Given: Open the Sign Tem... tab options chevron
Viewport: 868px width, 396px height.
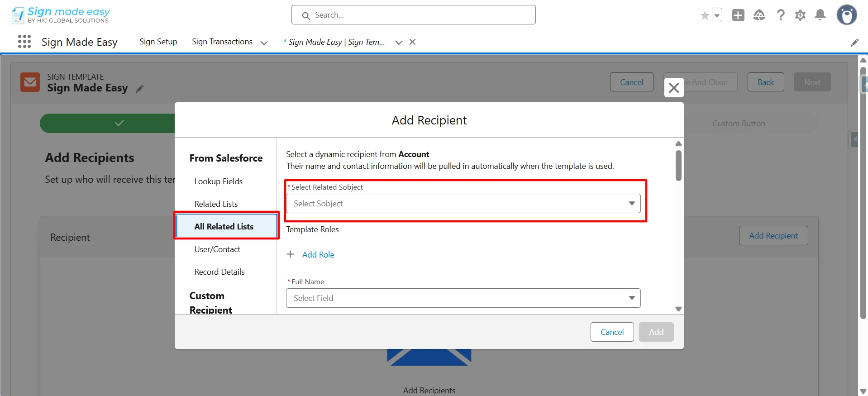Looking at the screenshot, I should (399, 43).
